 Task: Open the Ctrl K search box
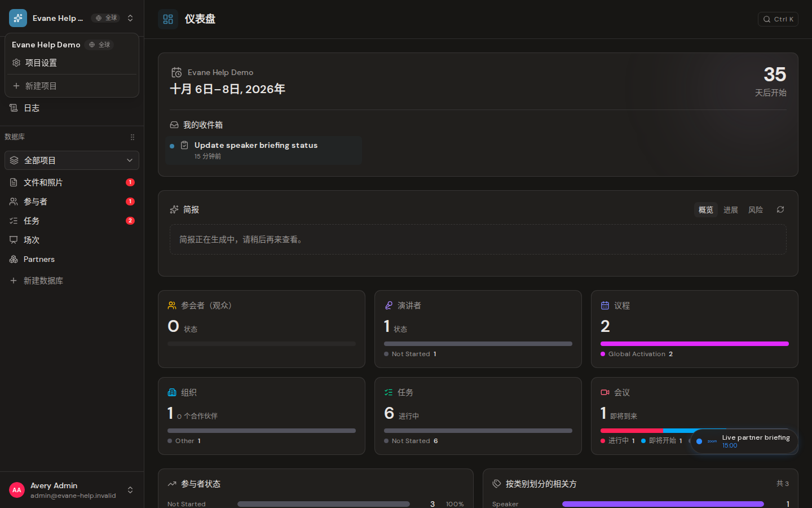click(x=778, y=19)
